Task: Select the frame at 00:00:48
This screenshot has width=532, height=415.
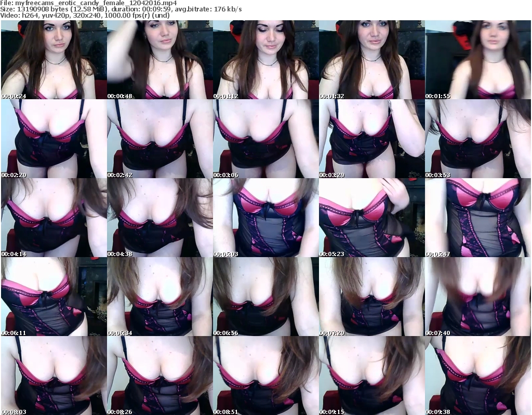Action: (159, 60)
